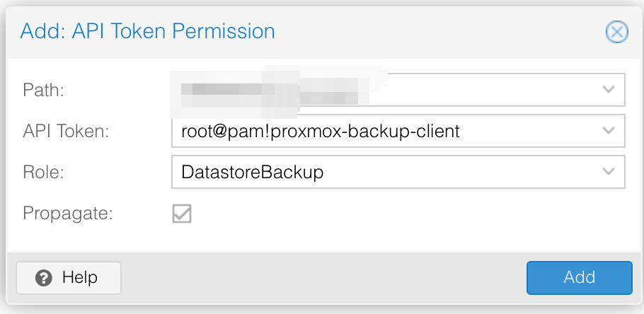This screenshot has width=644, height=314.
Task: Click empty title bar area beside the title
Action: 439,33
